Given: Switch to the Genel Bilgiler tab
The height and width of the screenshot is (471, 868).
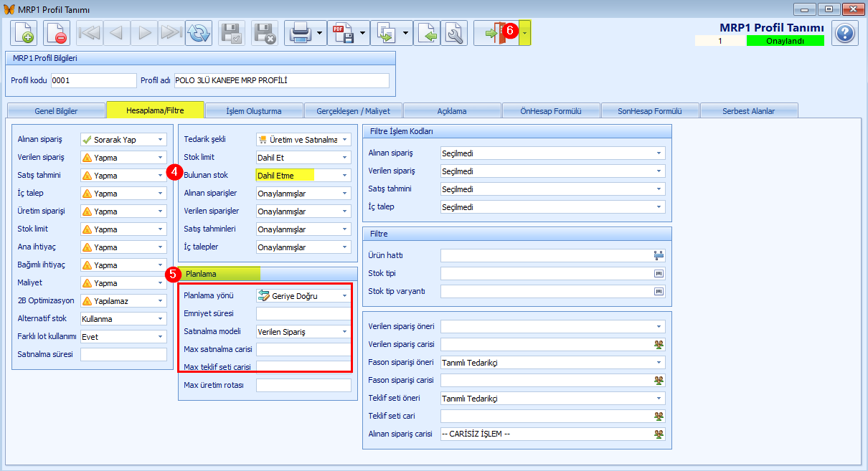Looking at the screenshot, I should pyautogui.click(x=56, y=111).
